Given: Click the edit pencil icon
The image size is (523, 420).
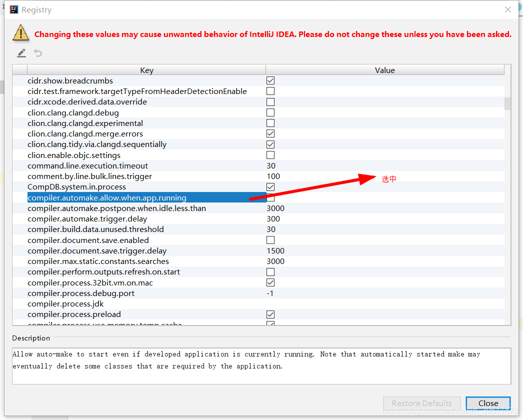Looking at the screenshot, I should pos(21,53).
